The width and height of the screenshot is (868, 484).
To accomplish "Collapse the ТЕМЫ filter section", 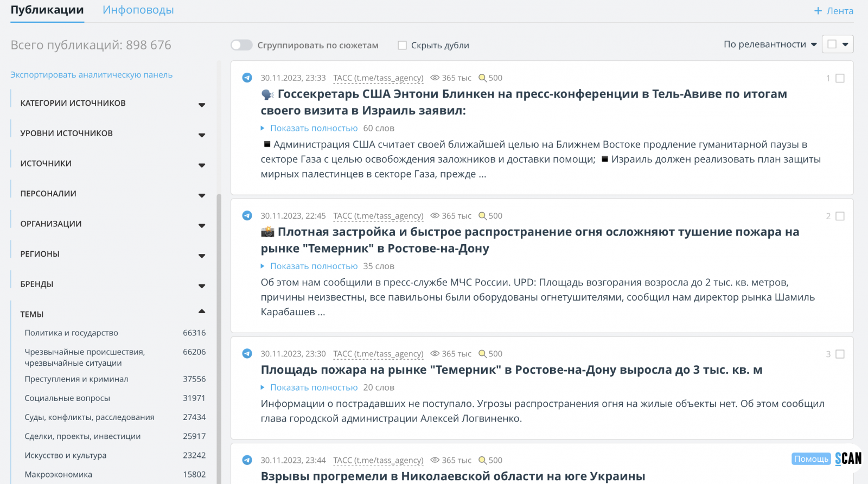I will point(202,311).
